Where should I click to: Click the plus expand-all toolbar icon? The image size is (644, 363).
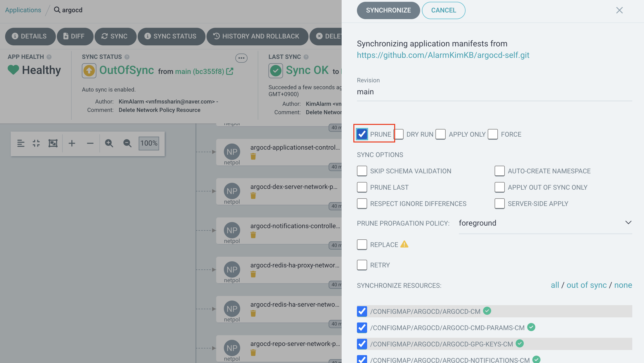pos(72,143)
